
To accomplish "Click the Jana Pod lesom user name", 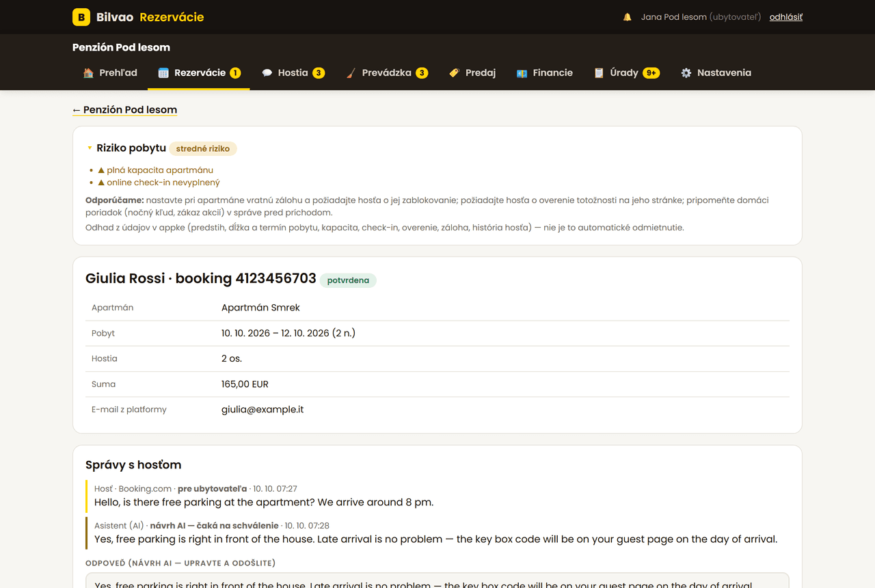I will coord(673,17).
